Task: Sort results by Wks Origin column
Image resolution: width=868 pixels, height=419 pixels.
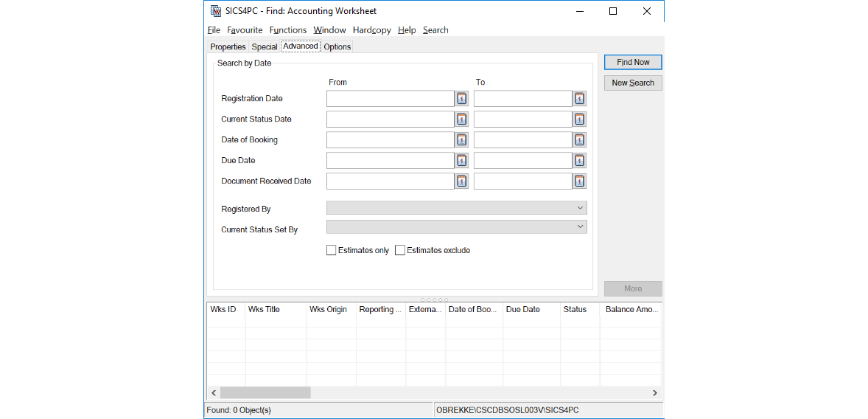Action: click(x=331, y=309)
